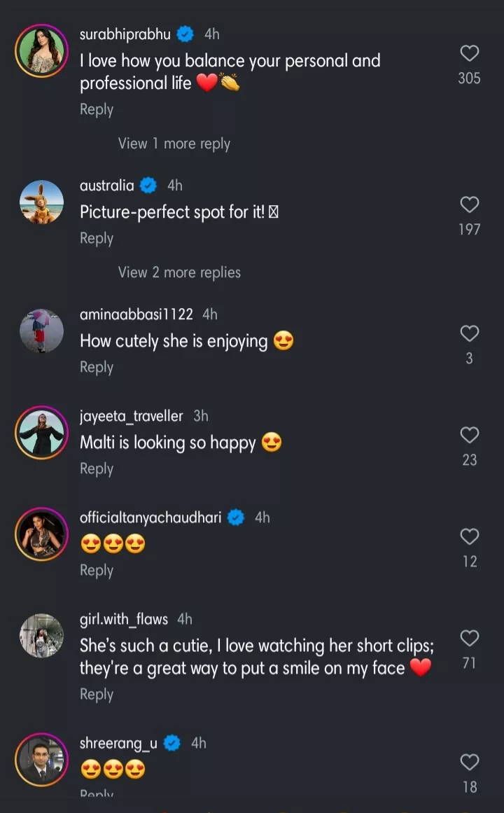Reply to australia's comment
Image resolution: width=504 pixels, height=813 pixels.
(x=97, y=238)
